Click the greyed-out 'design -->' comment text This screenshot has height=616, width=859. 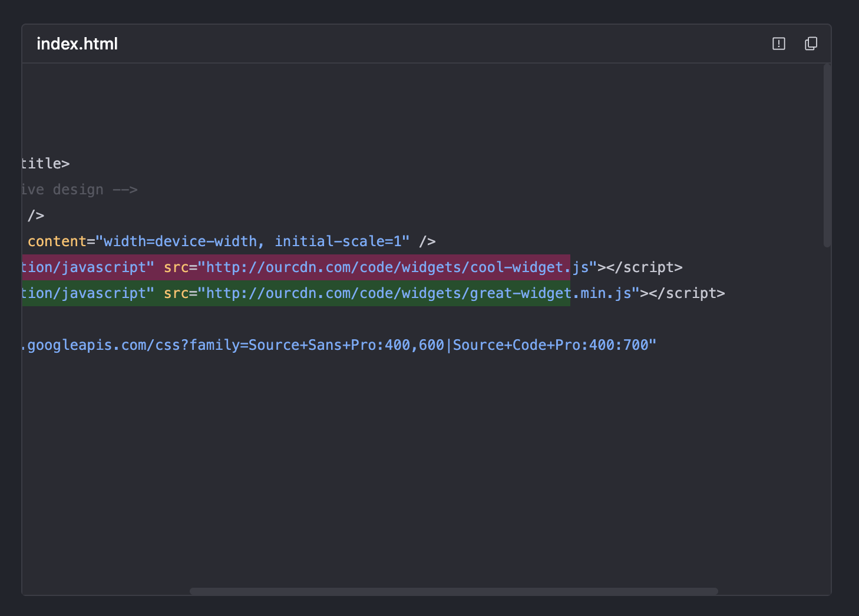94,190
